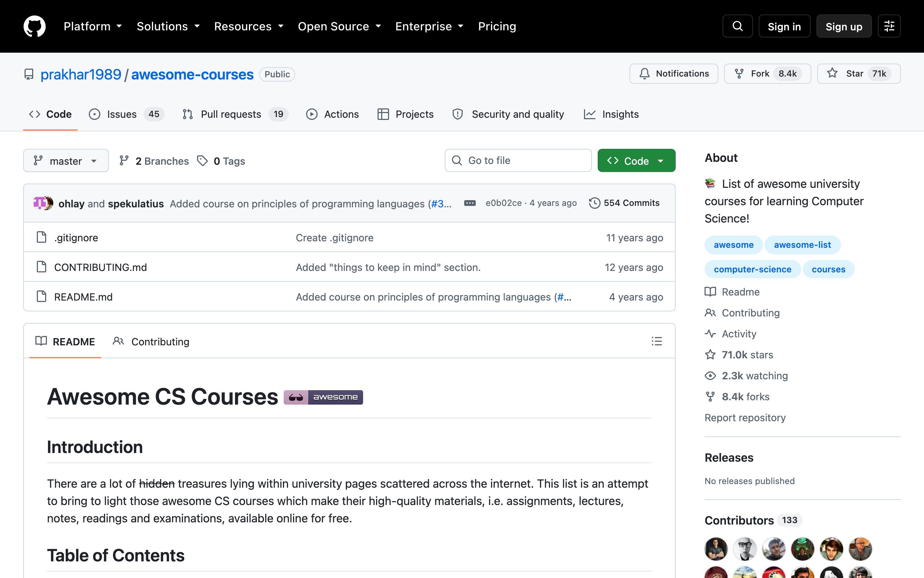Image resolution: width=924 pixels, height=578 pixels.
Task: Open the master branch selector
Action: click(x=66, y=160)
